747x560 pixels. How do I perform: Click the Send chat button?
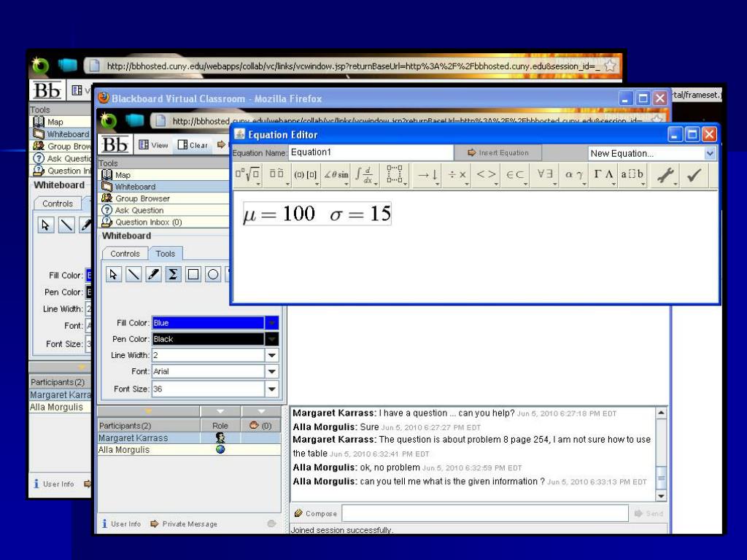coord(649,513)
